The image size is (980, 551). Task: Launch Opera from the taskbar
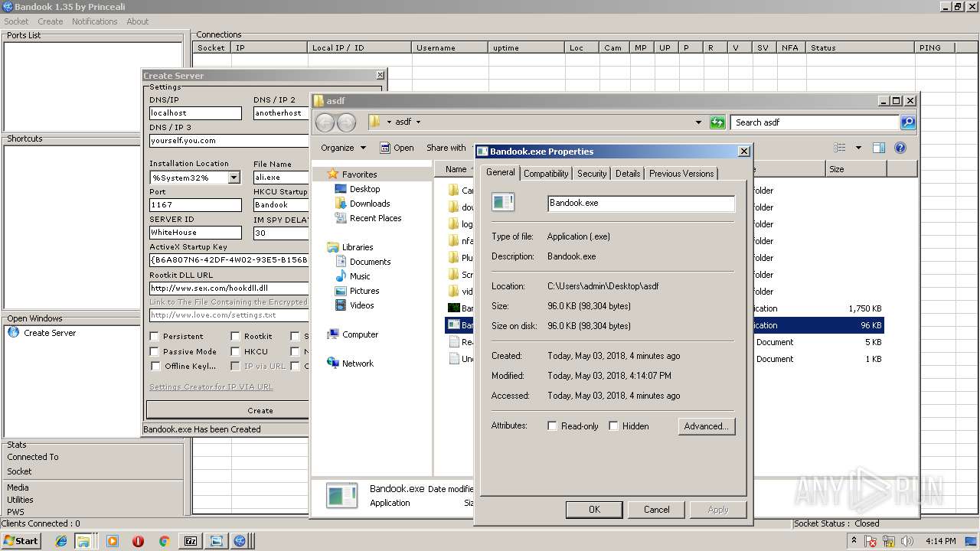138,541
